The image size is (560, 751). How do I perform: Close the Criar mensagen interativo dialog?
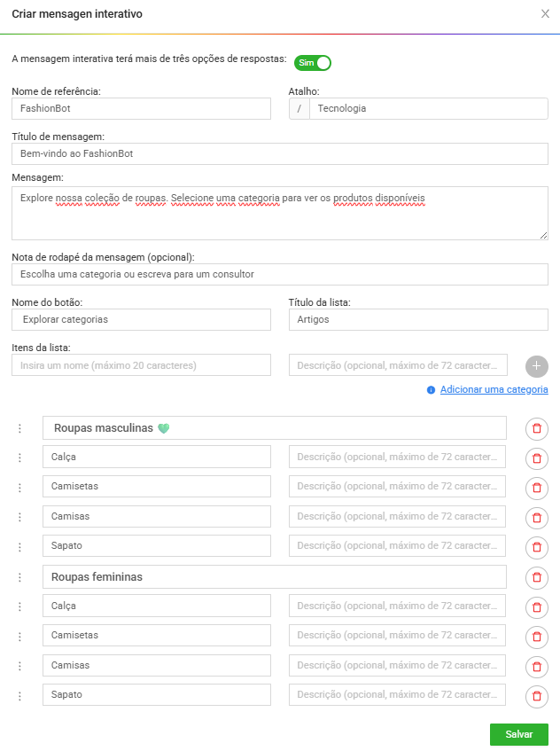point(545,14)
